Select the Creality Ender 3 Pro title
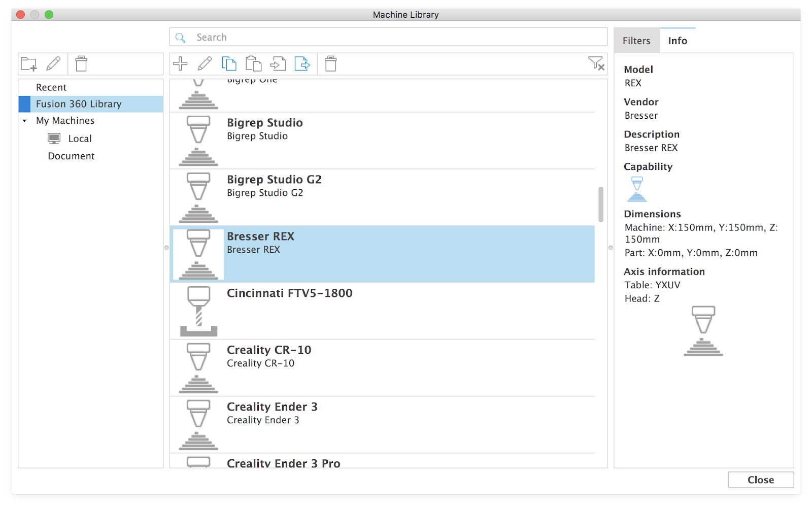The height and width of the screenshot is (509, 812). [x=283, y=463]
